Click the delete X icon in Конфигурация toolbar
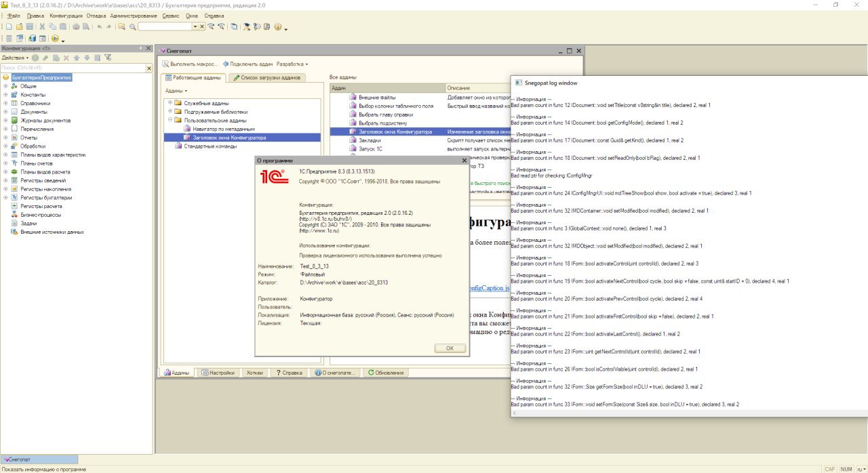868x473 pixels. (66, 58)
